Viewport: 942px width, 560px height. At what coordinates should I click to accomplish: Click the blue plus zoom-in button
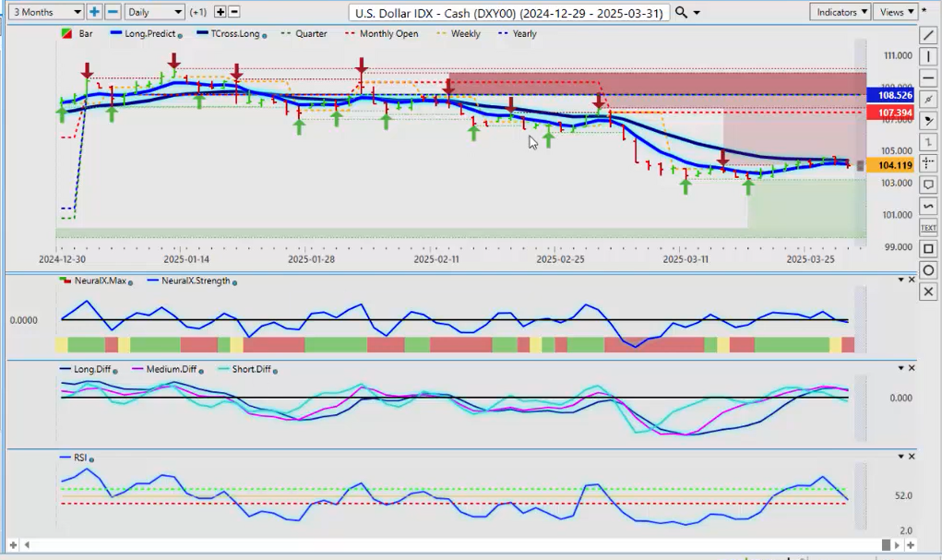point(94,12)
